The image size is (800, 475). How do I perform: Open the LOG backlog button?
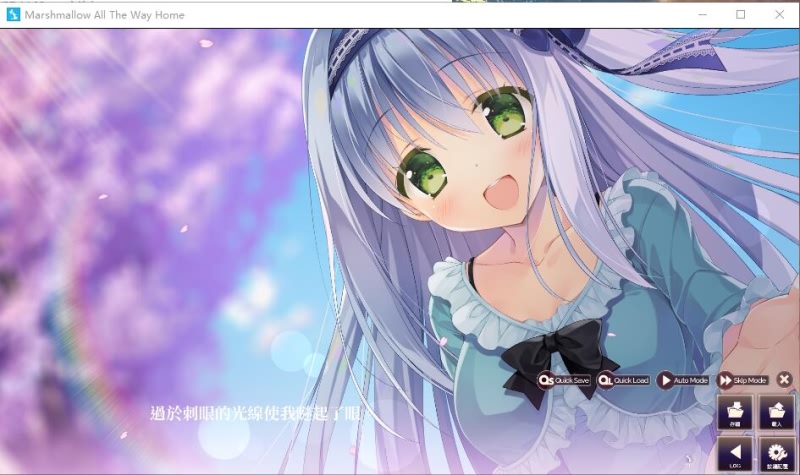point(735,453)
